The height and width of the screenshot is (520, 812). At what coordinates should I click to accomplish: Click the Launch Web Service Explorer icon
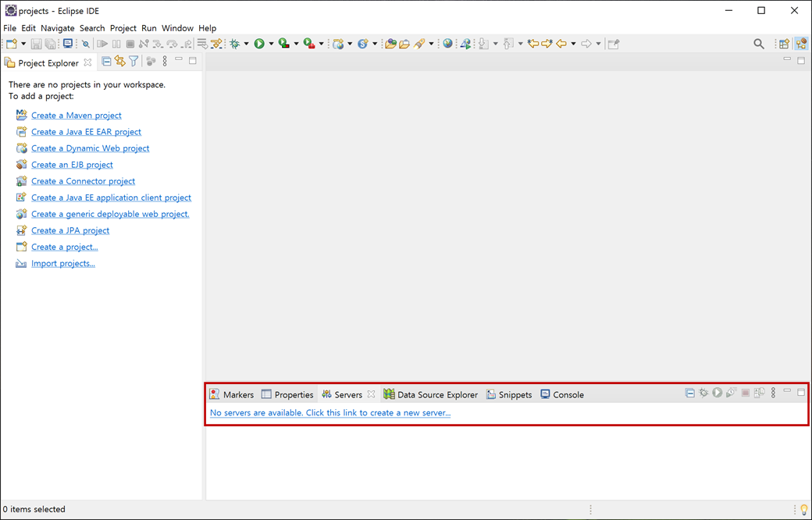point(465,44)
